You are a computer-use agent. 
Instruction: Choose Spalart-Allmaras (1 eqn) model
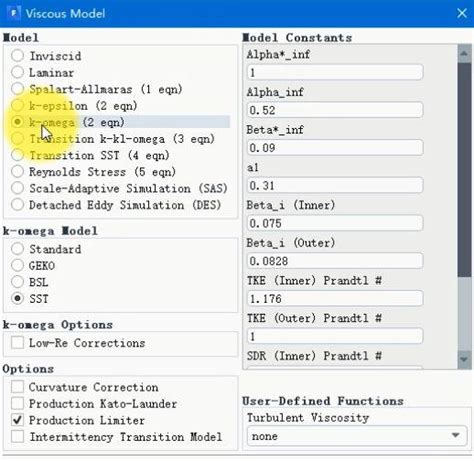click(x=17, y=89)
